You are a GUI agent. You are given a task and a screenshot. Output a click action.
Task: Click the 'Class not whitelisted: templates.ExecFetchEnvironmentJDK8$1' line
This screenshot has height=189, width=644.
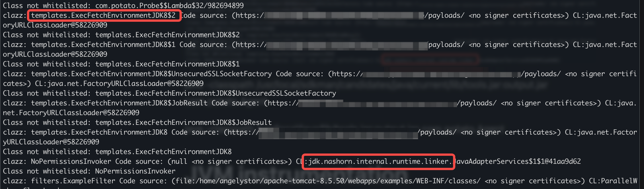121,64
